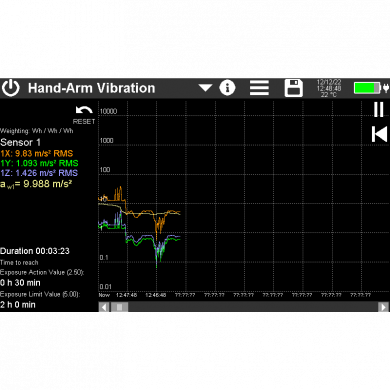The image size is (390, 390).
Task: Click the right arrow of chart scrollbar
Action: [383, 307]
